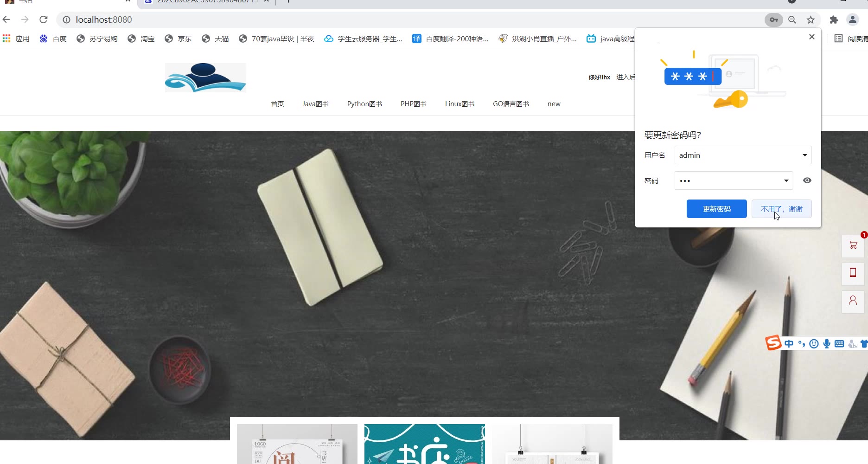The height and width of the screenshot is (464, 868).
Task: View site information icon in address bar
Action: tap(66, 19)
